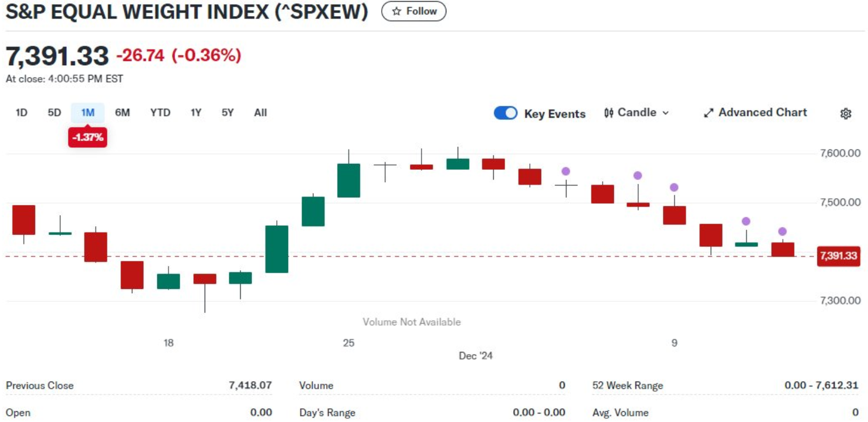868x422 pixels.
Task: Switch chart to 1Y range
Action: [x=195, y=113]
